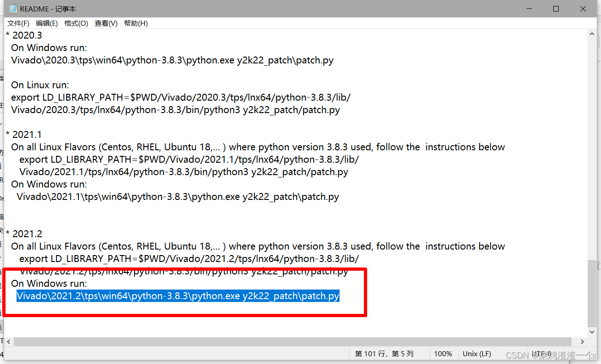Click the vertical scrollbar down arrow

pos(593,332)
